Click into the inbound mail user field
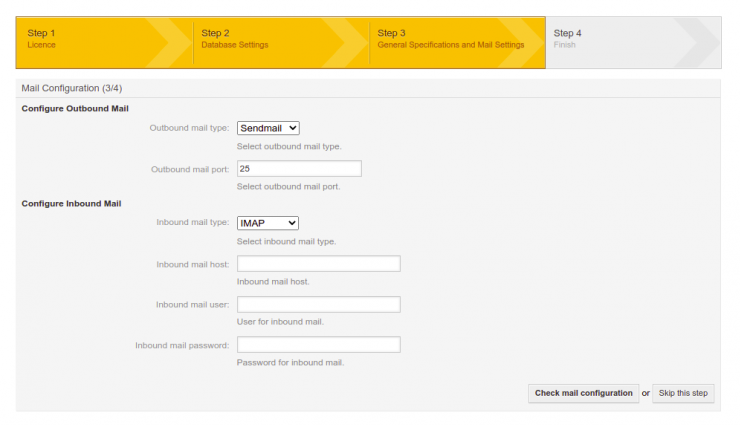Viewport: 740px width, 425px height. click(x=318, y=305)
